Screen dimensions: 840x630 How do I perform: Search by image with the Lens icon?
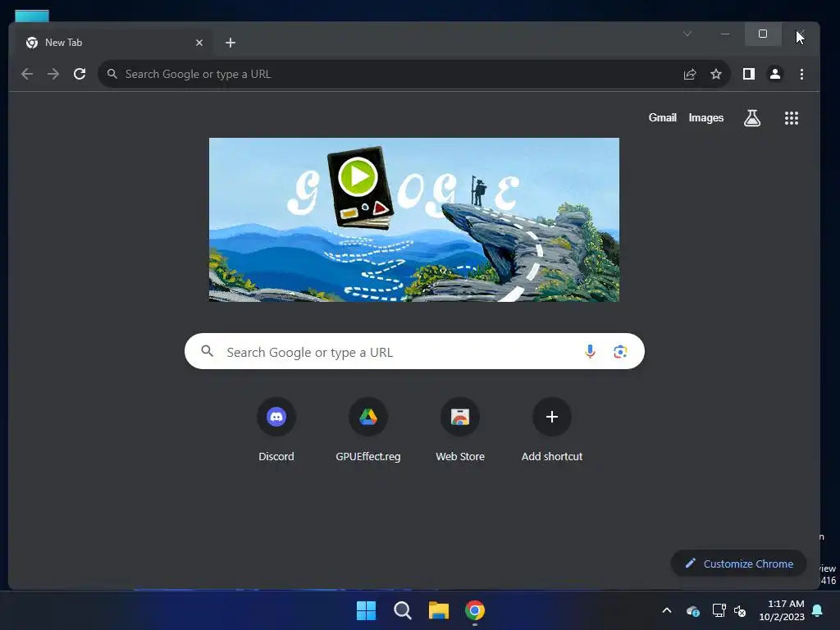click(620, 351)
